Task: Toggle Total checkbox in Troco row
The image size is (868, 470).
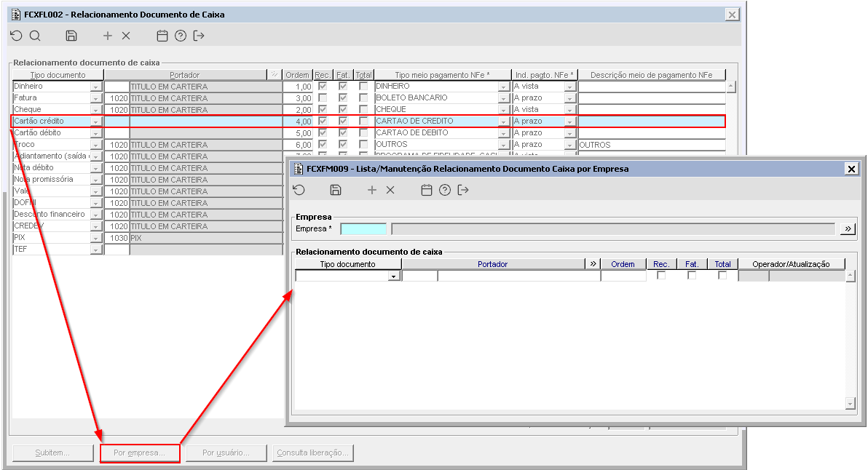Action: (x=363, y=144)
